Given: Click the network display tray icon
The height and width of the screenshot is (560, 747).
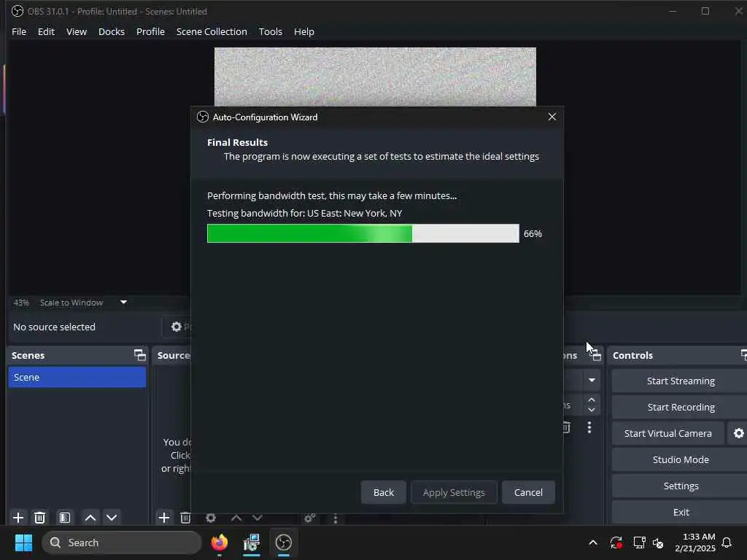Looking at the screenshot, I should pos(639,542).
